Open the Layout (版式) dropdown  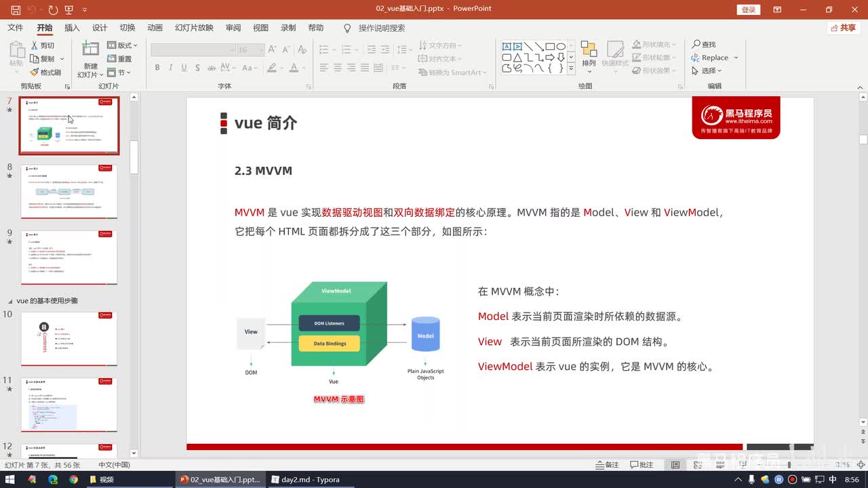[x=122, y=45]
